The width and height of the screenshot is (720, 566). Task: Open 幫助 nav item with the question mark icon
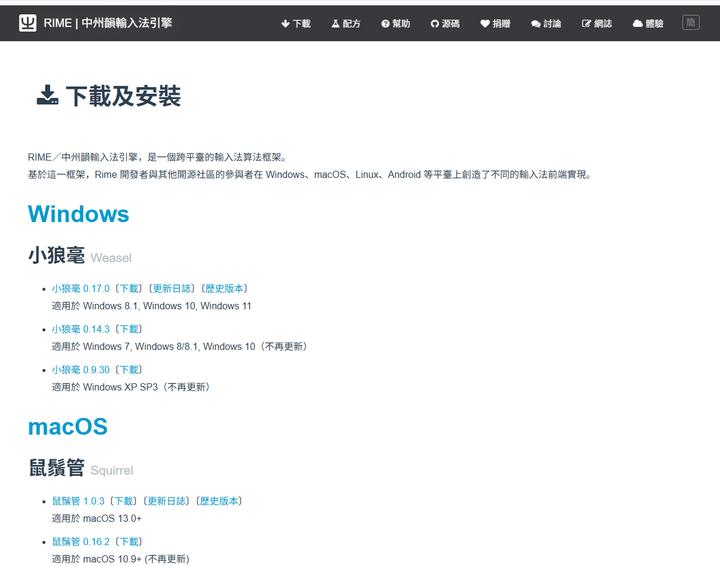click(396, 23)
